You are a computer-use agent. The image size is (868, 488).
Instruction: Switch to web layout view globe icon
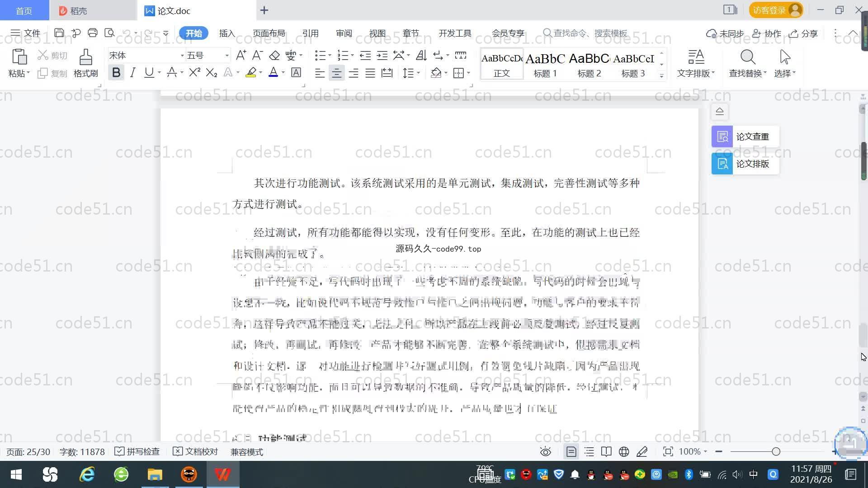624,452
